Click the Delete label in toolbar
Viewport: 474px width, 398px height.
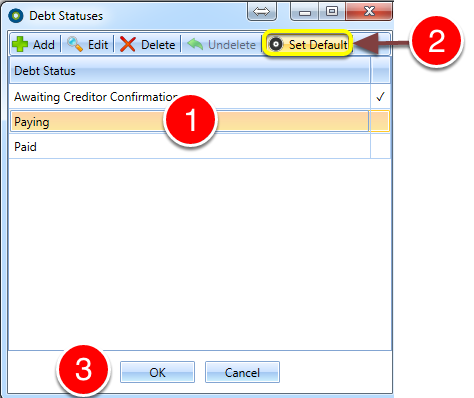point(158,45)
